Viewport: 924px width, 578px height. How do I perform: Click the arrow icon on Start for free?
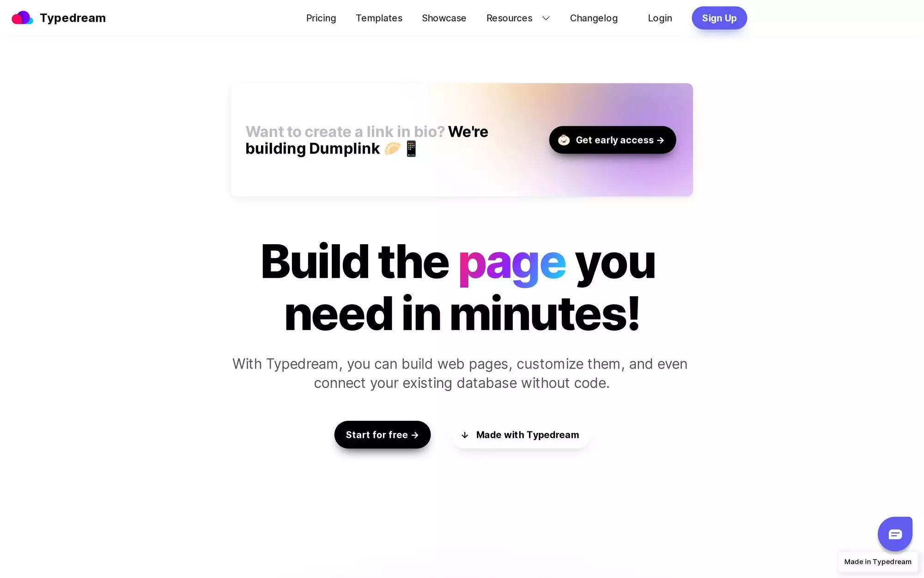tap(414, 434)
